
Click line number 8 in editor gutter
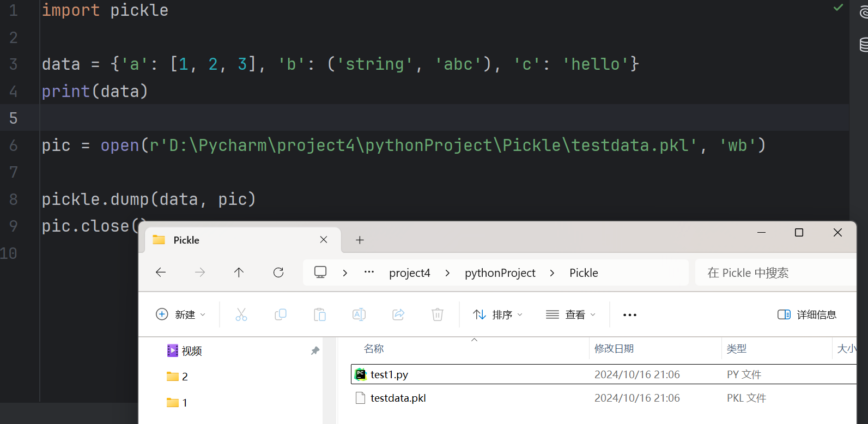tap(14, 199)
